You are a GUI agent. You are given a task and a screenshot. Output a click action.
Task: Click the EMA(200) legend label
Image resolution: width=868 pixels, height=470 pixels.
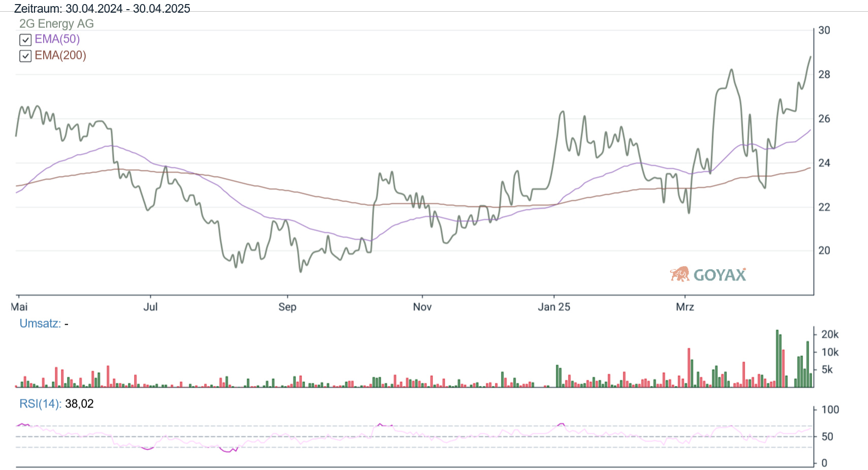tap(60, 55)
